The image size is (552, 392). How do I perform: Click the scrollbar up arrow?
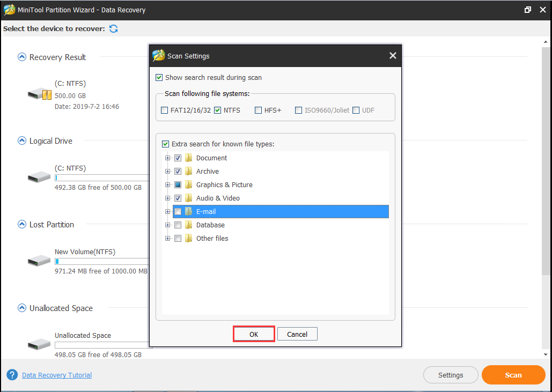(546, 42)
